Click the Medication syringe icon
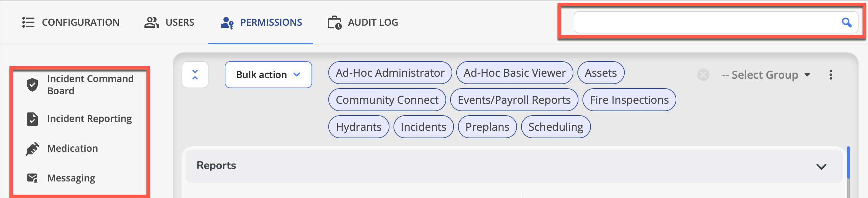The height and width of the screenshot is (198, 868). click(x=32, y=149)
